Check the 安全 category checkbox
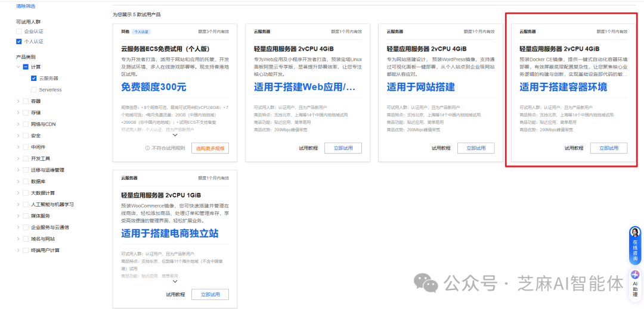The width and height of the screenshot is (644, 309). [26, 135]
